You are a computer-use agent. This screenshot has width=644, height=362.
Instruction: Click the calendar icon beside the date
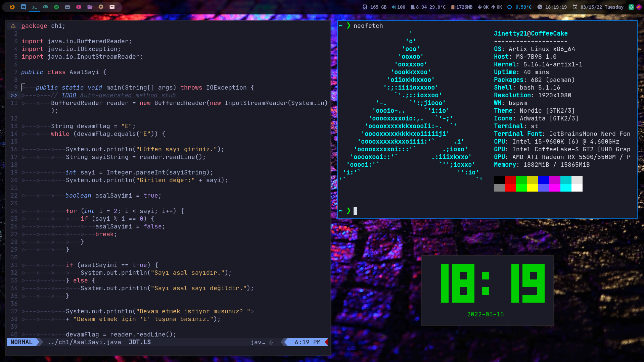(x=575, y=7)
